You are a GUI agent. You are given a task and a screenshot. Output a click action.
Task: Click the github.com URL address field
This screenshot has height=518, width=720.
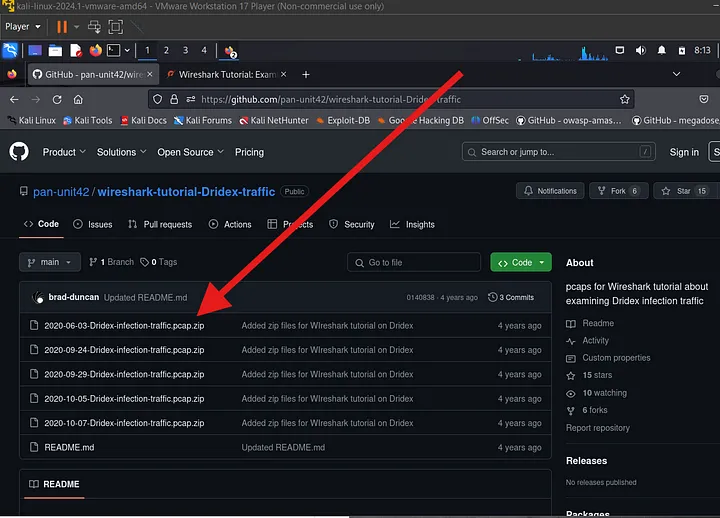pos(391,99)
